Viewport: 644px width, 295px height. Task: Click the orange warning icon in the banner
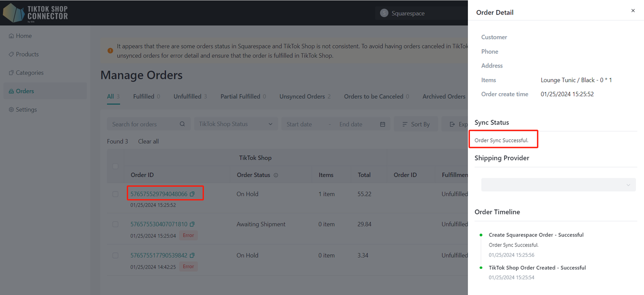click(x=110, y=50)
